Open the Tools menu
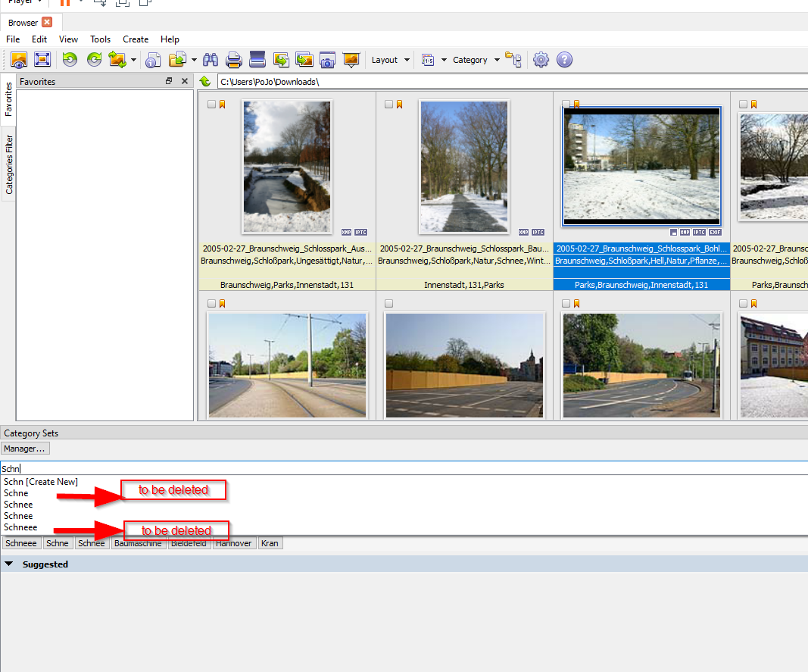808x672 pixels. tap(100, 39)
